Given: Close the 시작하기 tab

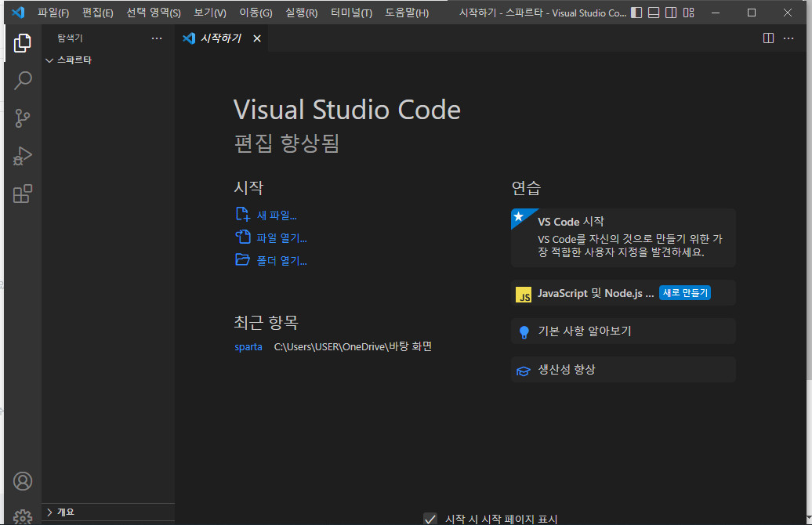Looking at the screenshot, I should coord(257,38).
